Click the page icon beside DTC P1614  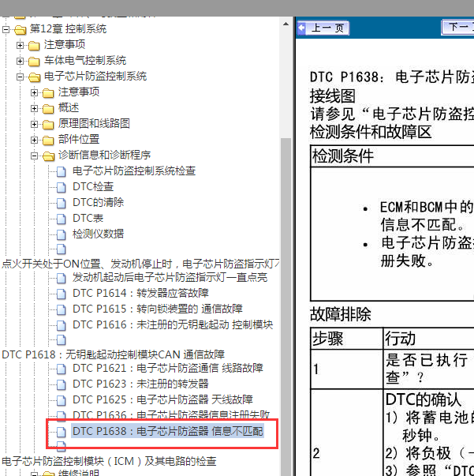pos(62,294)
